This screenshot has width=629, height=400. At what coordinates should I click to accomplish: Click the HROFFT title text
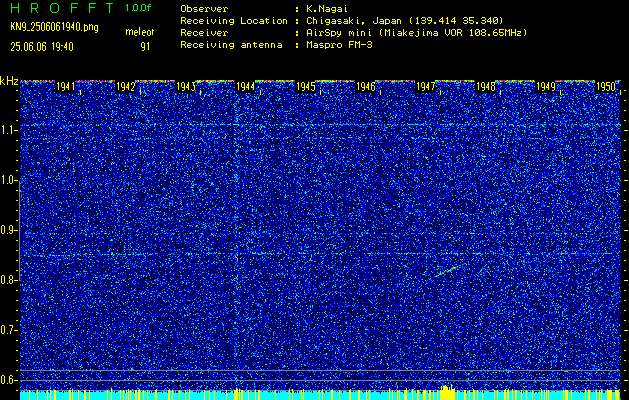click(63, 8)
